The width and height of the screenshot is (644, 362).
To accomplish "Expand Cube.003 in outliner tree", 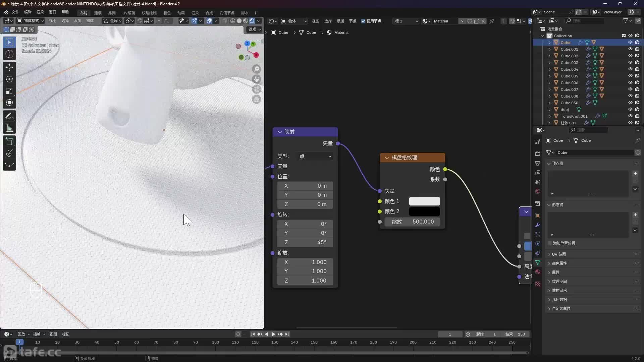I will click(x=549, y=63).
